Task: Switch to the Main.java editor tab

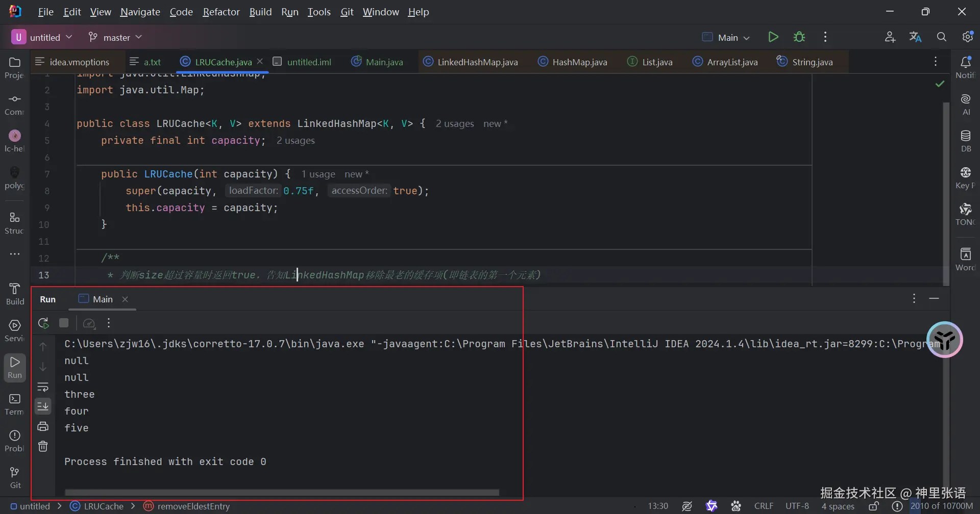Action: 377,62
